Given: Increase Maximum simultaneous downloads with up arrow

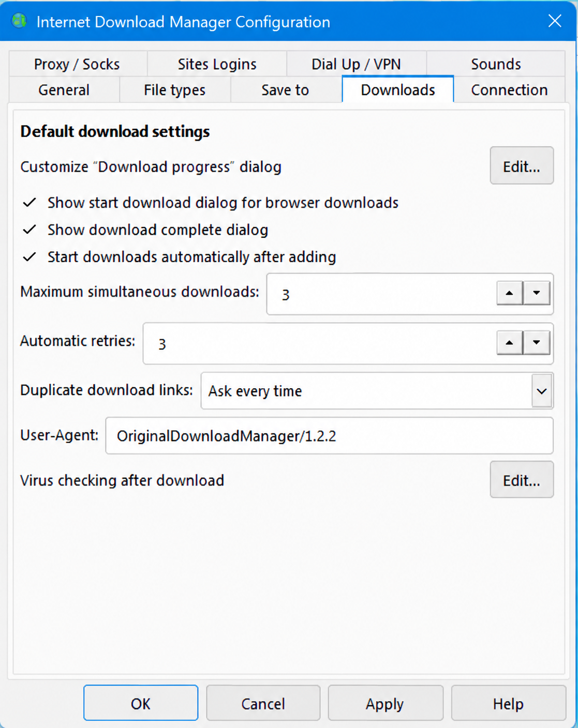Looking at the screenshot, I should pyautogui.click(x=510, y=293).
